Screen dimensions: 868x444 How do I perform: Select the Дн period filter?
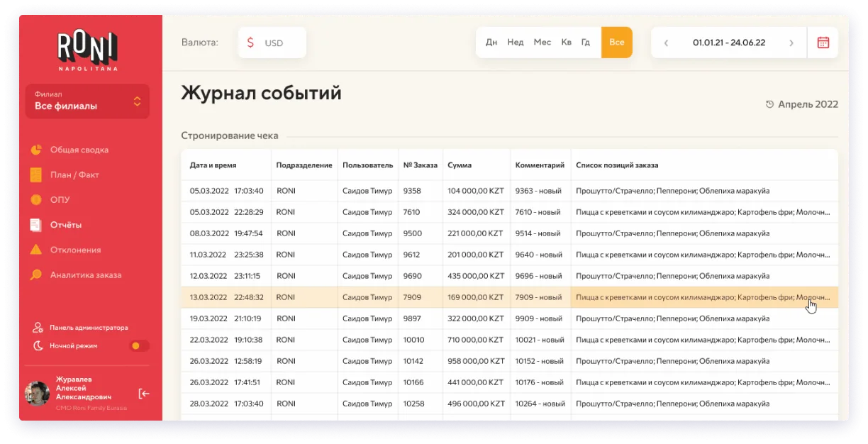pyautogui.click(x=491, y=43)
